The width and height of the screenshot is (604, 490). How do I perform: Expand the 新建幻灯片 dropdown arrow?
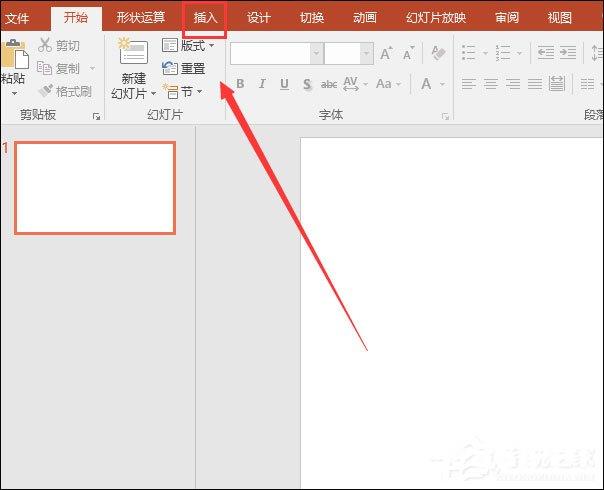click(x=153, y=94)
